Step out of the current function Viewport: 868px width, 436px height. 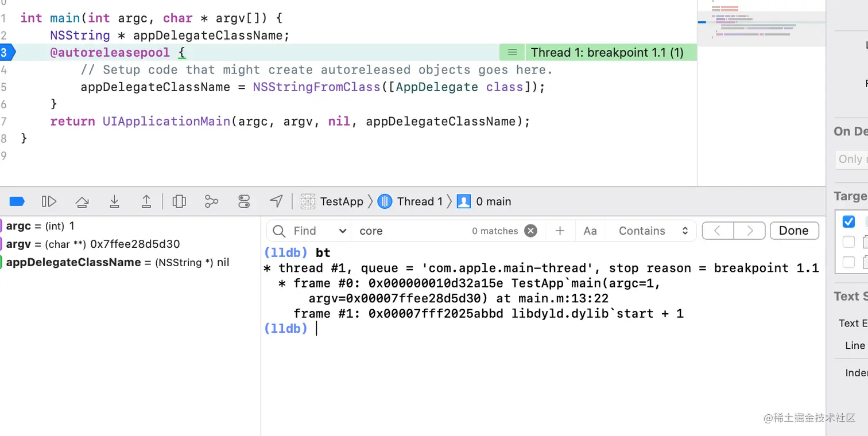146,201
